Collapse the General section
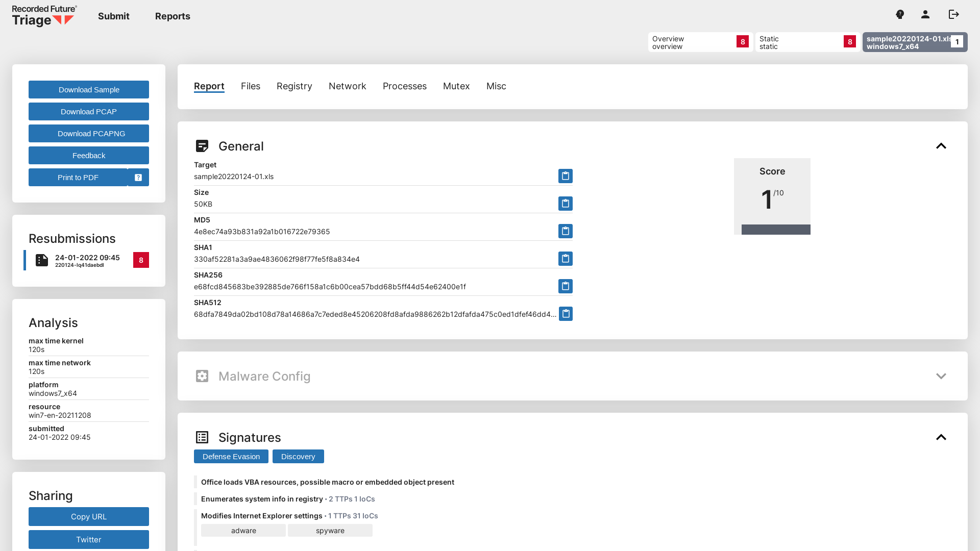 941,146
